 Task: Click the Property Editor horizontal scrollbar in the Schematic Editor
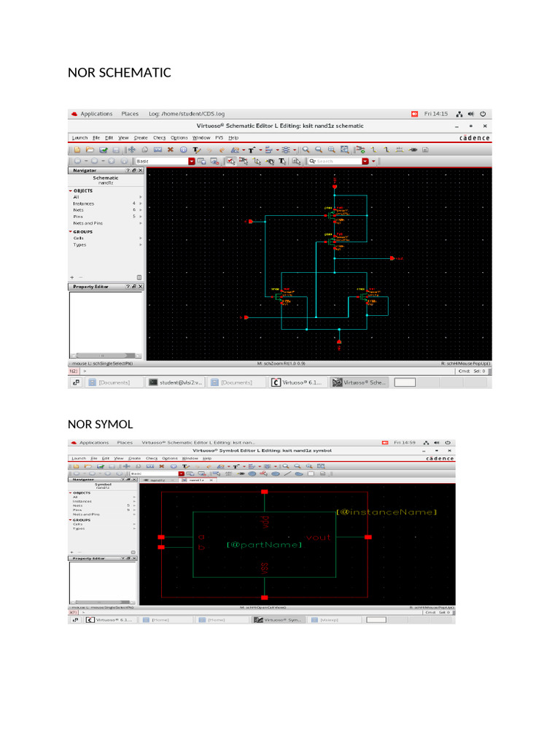click(106, 355)
